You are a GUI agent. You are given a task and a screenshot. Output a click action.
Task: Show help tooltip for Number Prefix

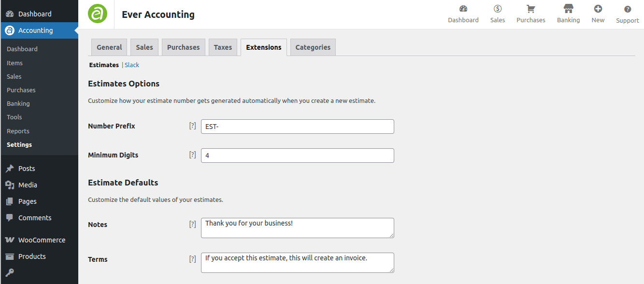coord(192,126)
